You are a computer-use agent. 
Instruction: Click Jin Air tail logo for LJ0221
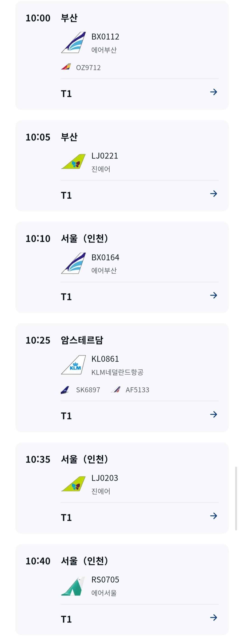coord(73,161)
